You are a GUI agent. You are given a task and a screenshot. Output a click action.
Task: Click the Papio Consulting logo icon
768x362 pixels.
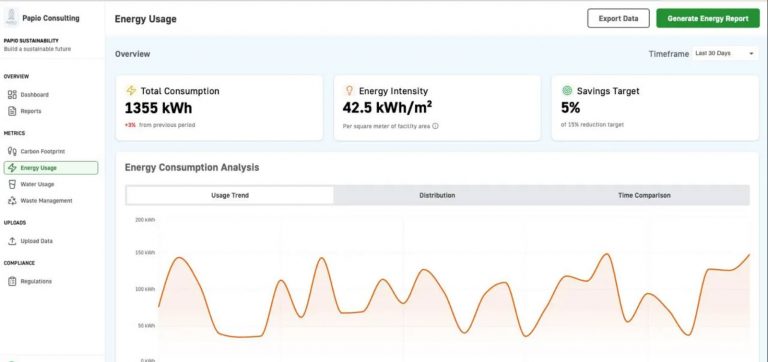pos(11,18)
